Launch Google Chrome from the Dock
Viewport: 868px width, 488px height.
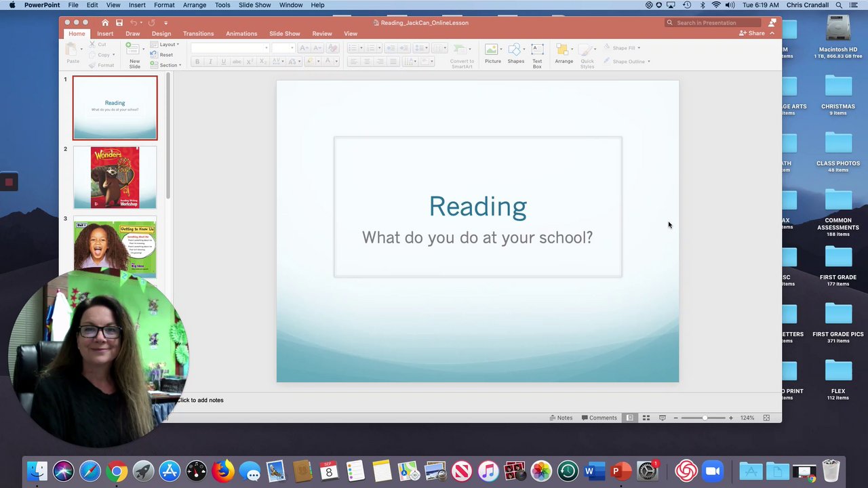[x=117, y=470]
